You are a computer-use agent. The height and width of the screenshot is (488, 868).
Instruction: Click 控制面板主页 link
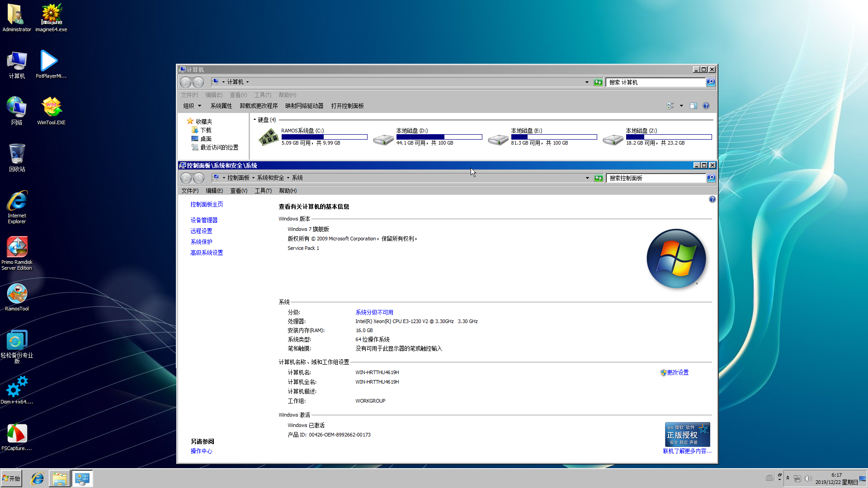pyautogui.click(x=207, y=204)
